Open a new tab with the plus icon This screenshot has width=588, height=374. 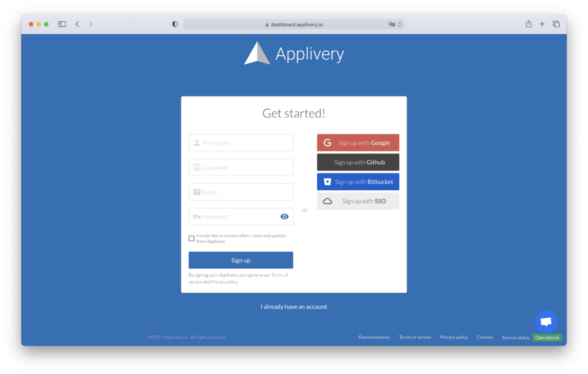(x=542, y=24)
